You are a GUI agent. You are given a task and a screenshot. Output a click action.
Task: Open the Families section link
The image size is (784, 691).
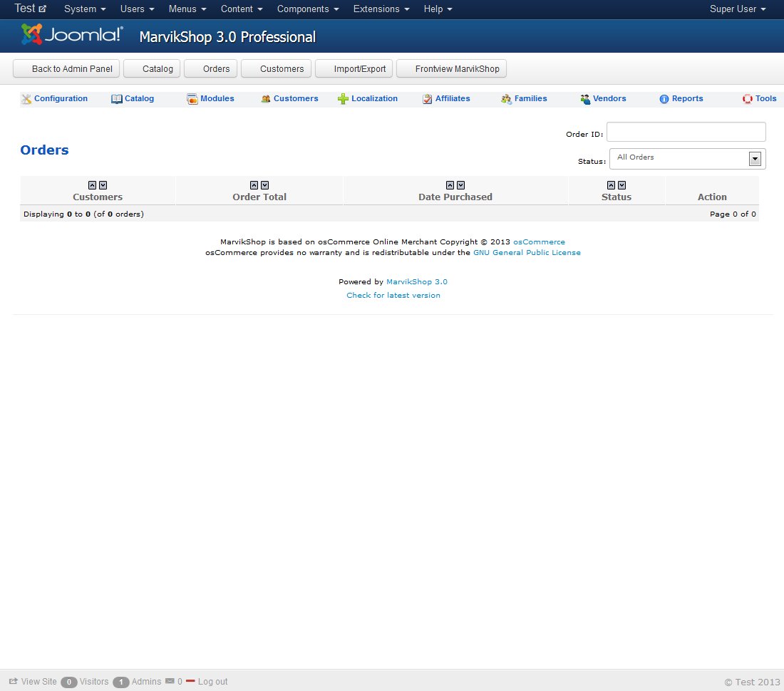(x=530, y=98)
